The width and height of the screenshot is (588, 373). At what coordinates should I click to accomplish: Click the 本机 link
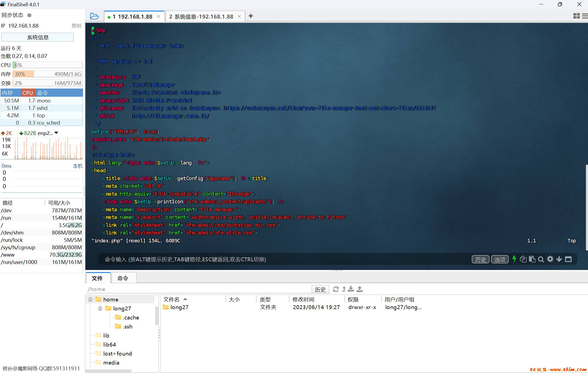[78, 166]
